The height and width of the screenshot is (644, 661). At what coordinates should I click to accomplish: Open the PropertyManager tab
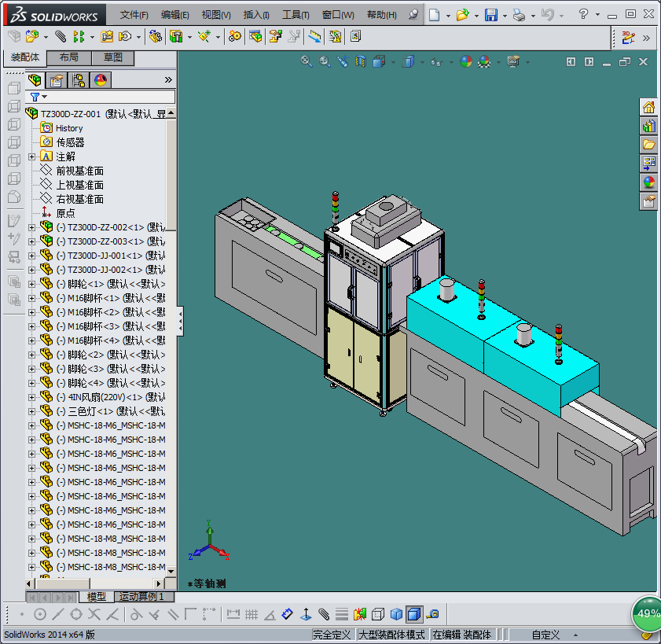(57, 80)
